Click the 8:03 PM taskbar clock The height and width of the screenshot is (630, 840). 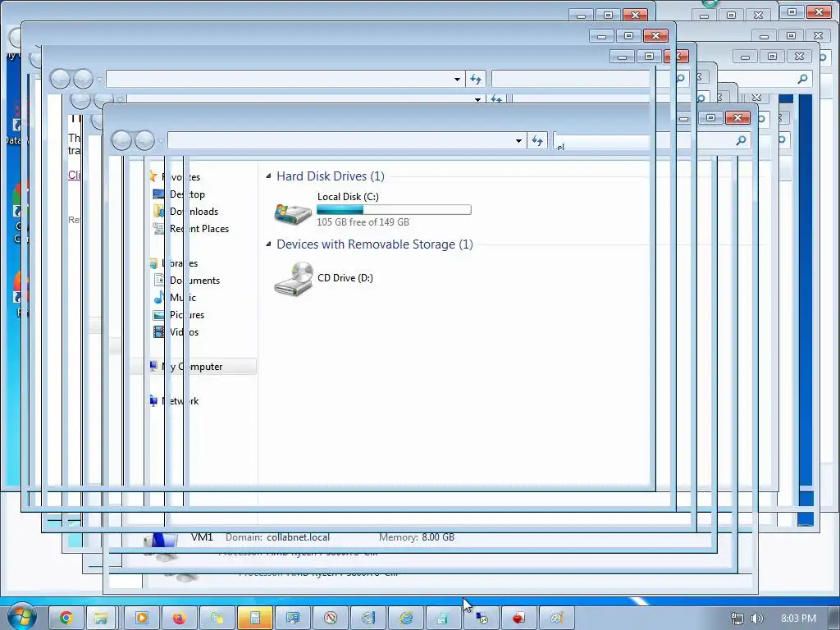pos(798,619)
